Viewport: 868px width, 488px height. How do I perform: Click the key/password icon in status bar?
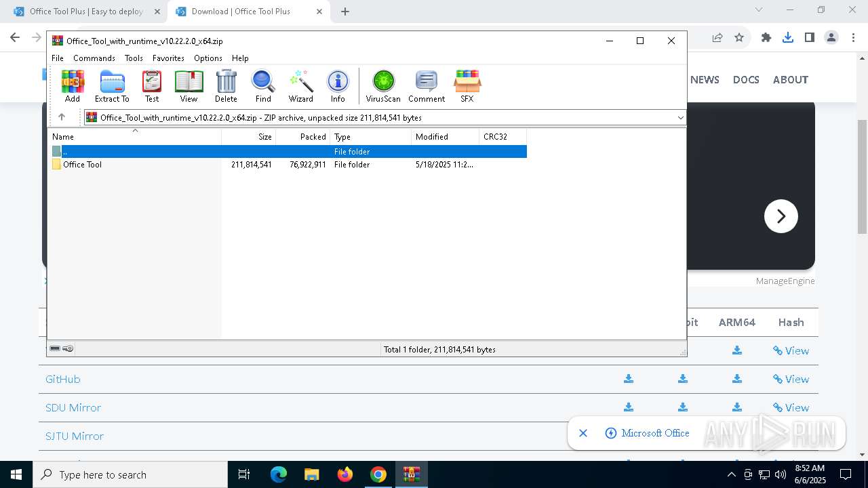tap(68, 348)
